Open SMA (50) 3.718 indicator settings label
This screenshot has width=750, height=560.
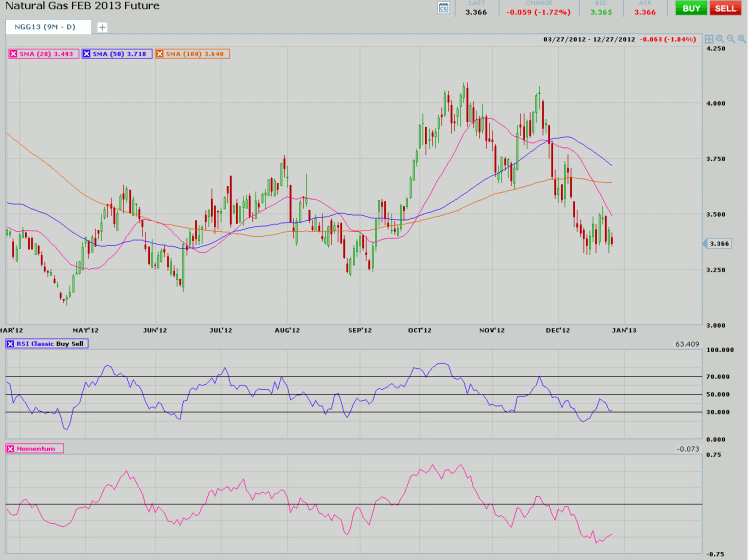click(122, 52)
